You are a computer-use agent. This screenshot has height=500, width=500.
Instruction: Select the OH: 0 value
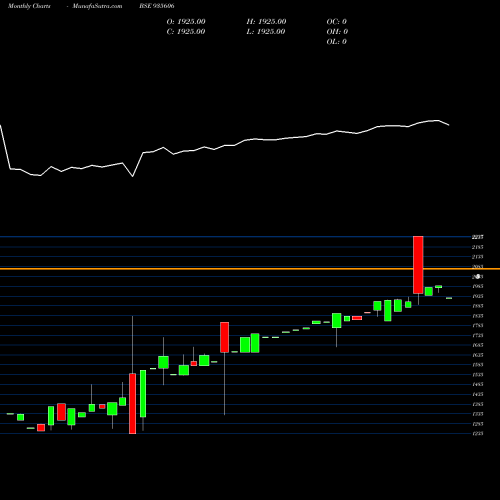337,32
